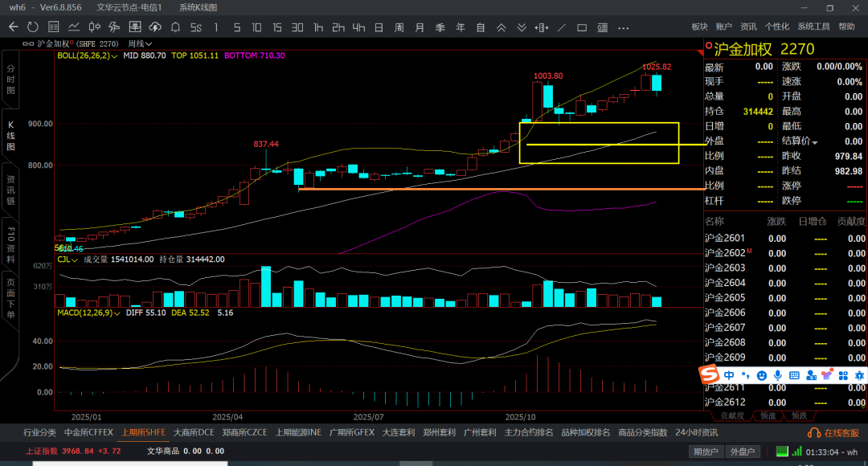868x466 pixels.
Task: Open the Sogou skin shirt icon
Action: (827, 375)
